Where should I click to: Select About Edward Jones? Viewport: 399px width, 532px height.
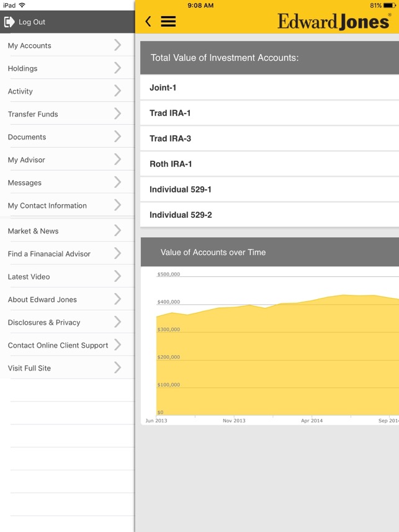click(x=67, y=299)
